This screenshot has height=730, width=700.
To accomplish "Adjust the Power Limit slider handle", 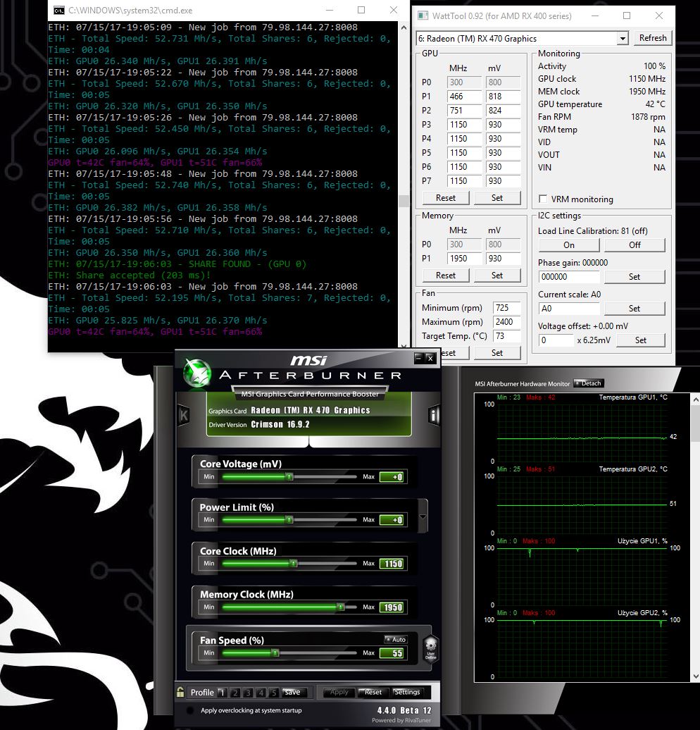I will point(289,519).
